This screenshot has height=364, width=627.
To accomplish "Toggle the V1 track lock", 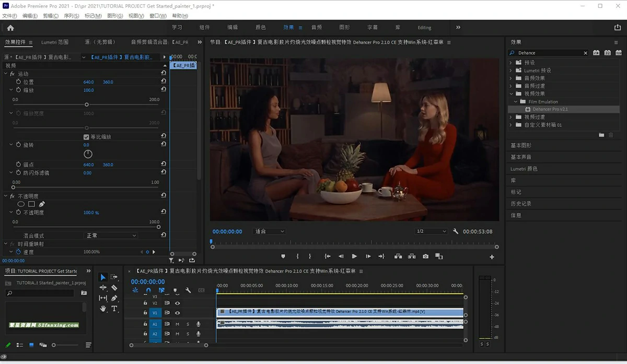I will click(x=145, y=313).
